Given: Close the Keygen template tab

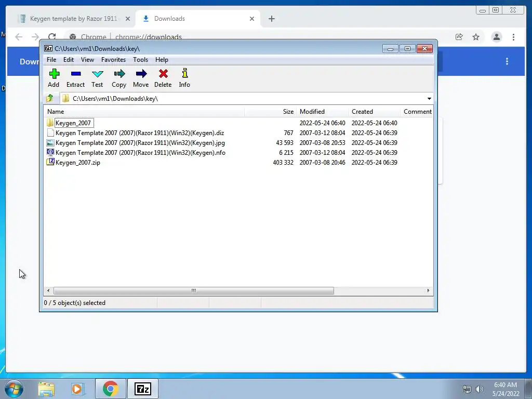Looking at the screenshot, I should pyautogui.click(x=128, y=19).
